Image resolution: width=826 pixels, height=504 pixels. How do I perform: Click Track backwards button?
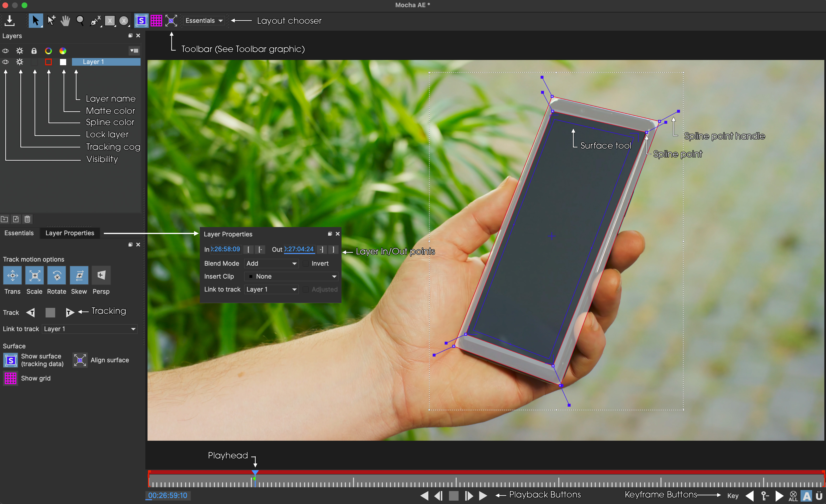click(x=30, y=313)
